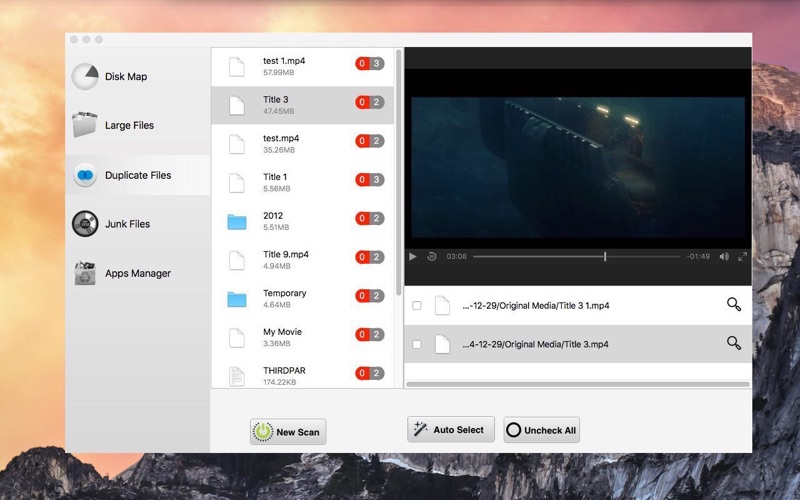
Task: Click the file icon beside test 1.mp4
Action: click(237, 67)
